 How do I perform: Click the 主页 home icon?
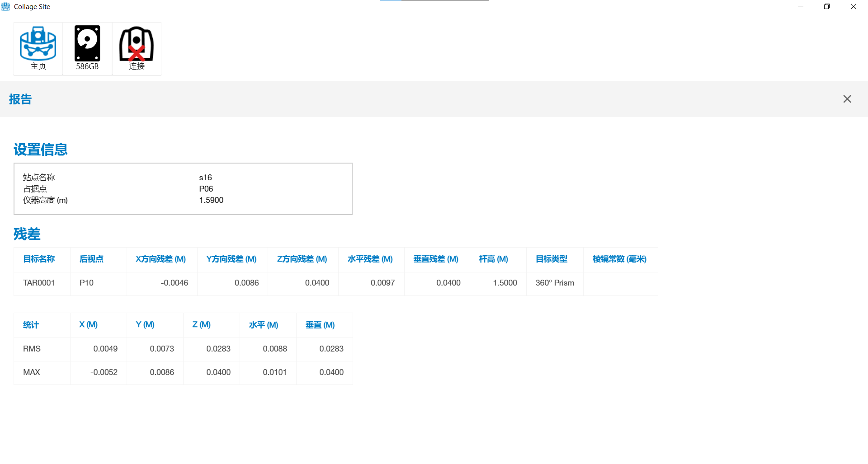click(38, 48)
